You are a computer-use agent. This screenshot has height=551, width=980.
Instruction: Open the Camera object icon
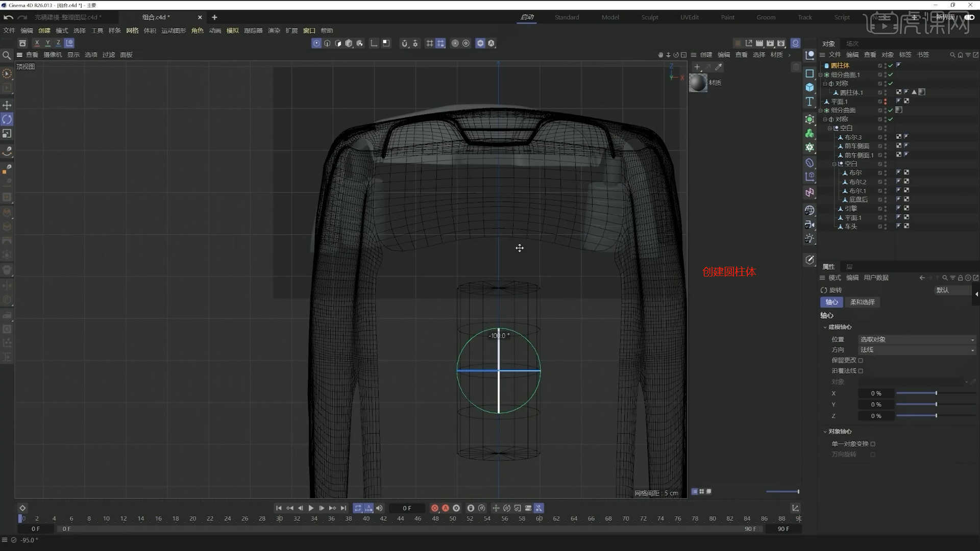coord(810,224)
